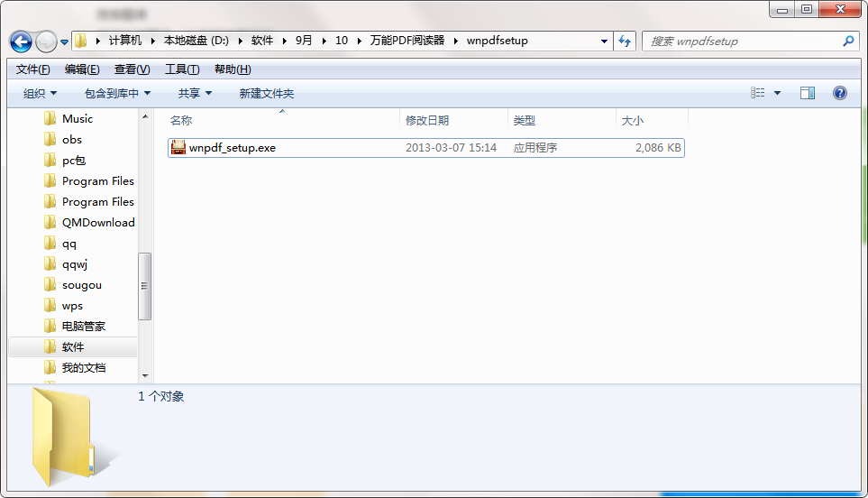
Task: Open address bar history dropdown arrow
Action: pyautogui.click(x=604, y=41)
